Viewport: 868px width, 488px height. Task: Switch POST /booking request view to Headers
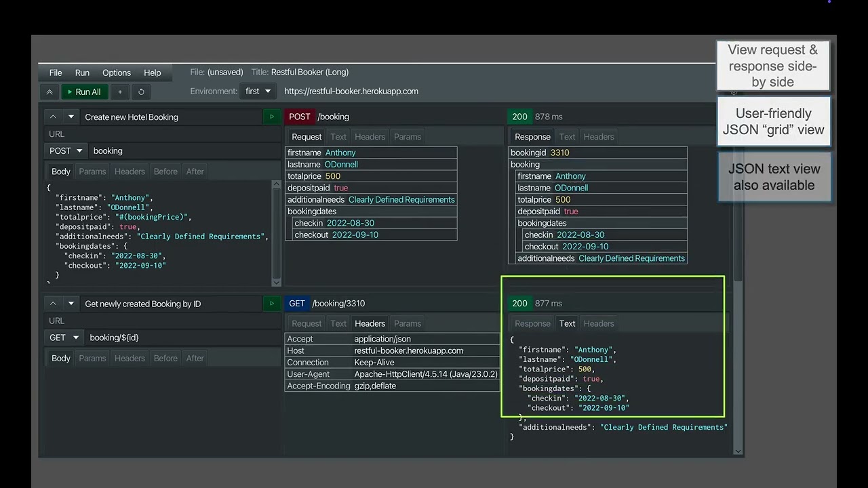click(370, 136)
